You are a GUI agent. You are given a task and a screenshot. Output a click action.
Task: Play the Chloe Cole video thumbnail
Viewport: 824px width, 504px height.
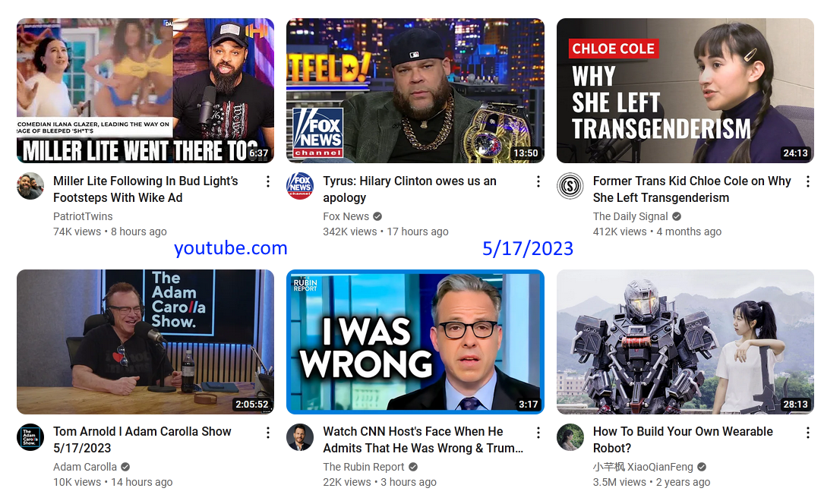pyautogui.click(x=685, y=91)
